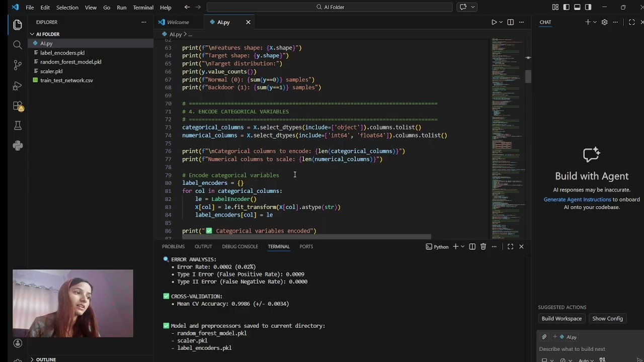The height and width of the screenshot is (362, 644).
Task: Open chat settings gear
Action: pyautogui.click(x=605, y=22)
